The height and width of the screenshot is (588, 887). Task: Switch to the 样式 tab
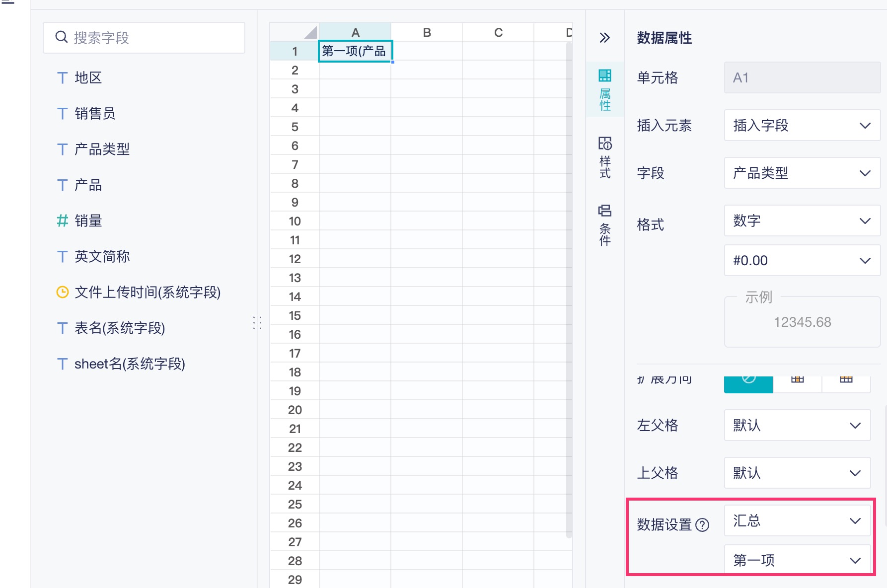pyautogui.click(x=605, y=157)
